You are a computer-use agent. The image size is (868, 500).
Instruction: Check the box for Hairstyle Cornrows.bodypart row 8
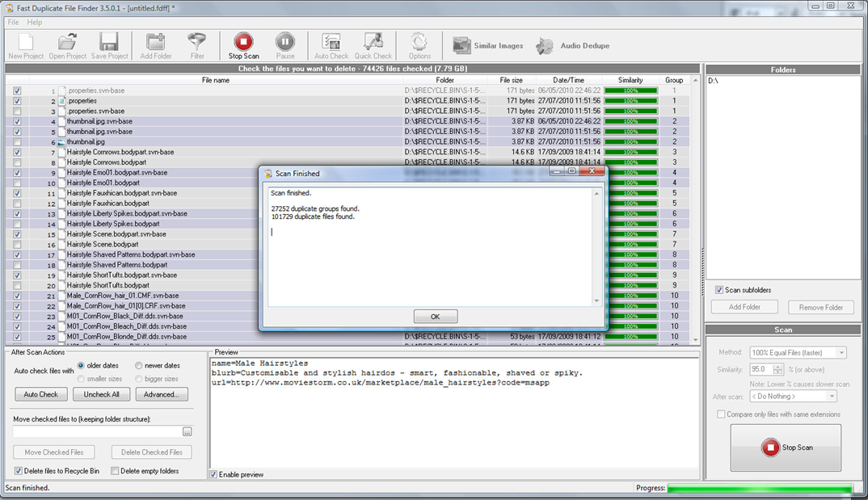click(17, 162)
